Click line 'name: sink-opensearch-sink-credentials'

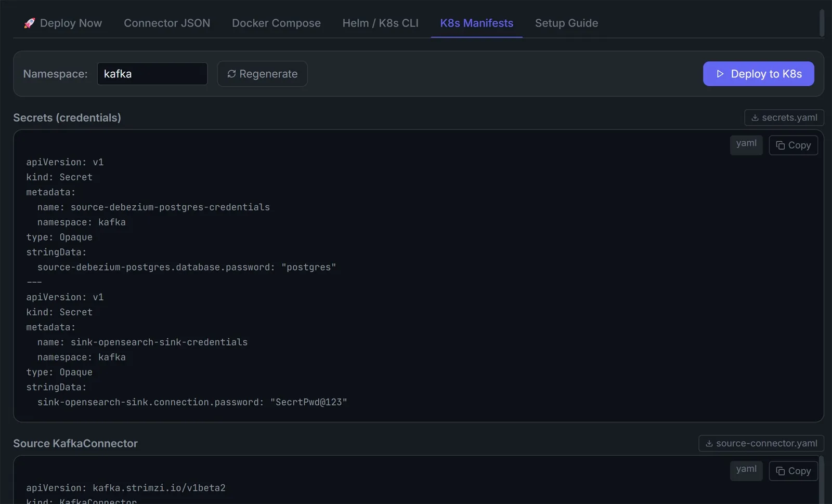point(142,342)
